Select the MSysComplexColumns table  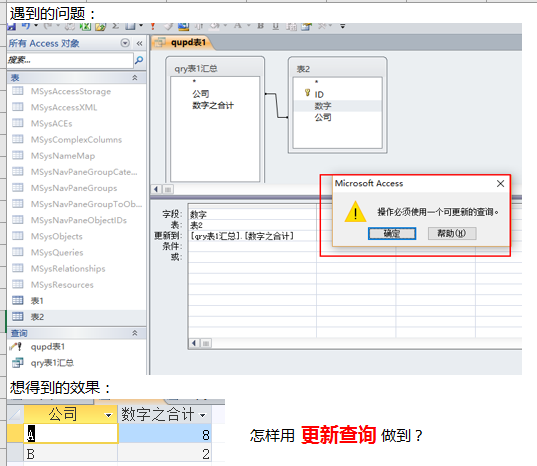[77, 140]
